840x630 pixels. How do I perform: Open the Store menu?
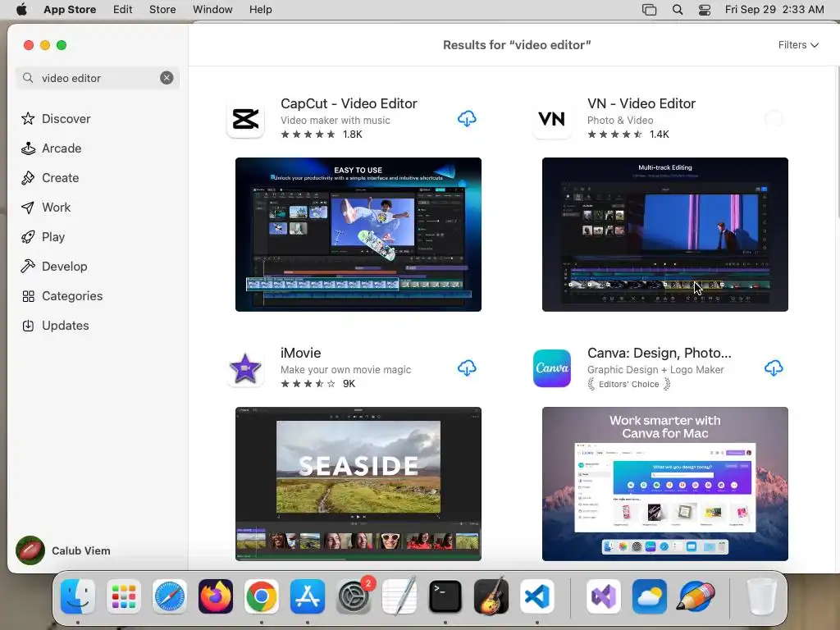[162, 10]
